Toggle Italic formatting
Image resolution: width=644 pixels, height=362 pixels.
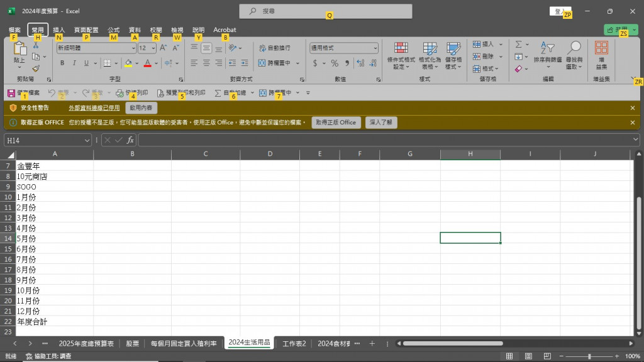(x=74, y=63)
